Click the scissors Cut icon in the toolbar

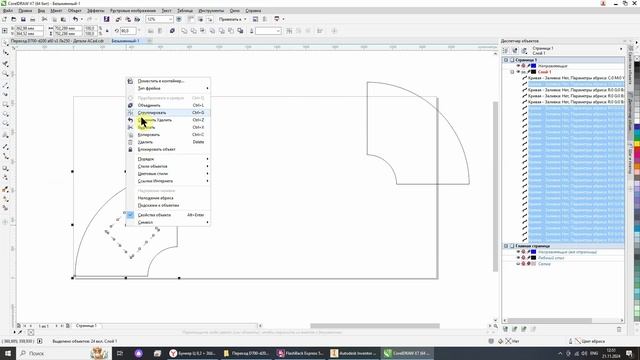44,19
